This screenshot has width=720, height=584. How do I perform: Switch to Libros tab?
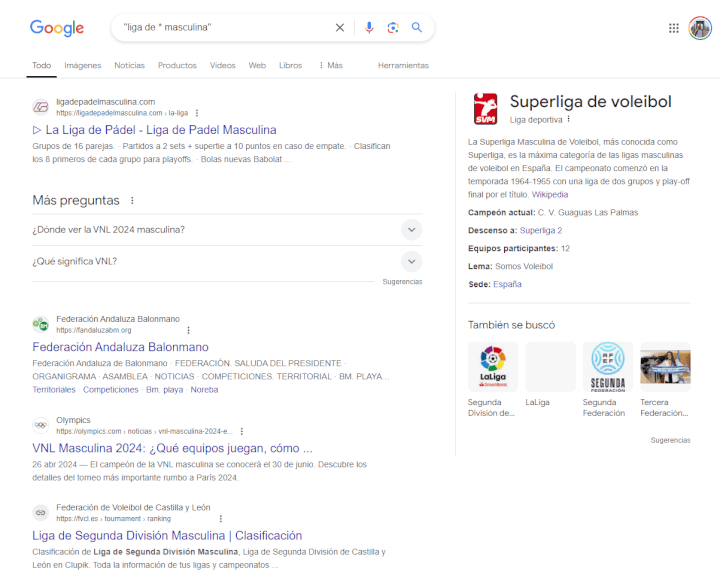[x=291, y=65]
